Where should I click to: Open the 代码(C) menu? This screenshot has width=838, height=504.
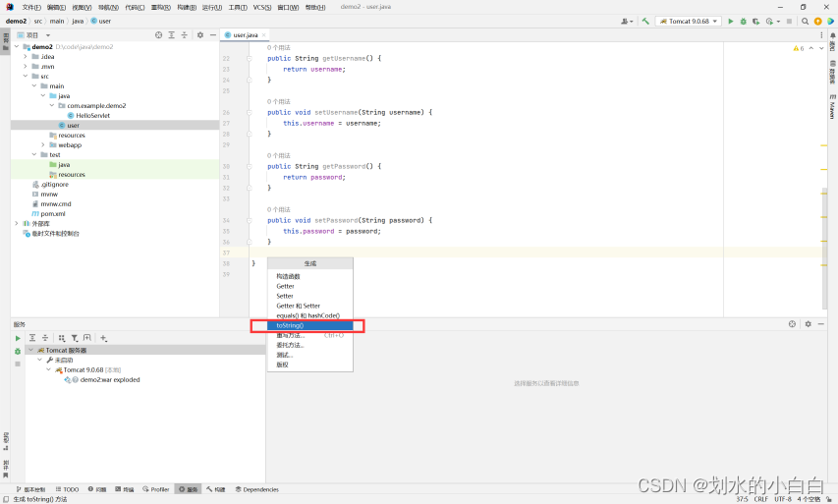point(135,8)
